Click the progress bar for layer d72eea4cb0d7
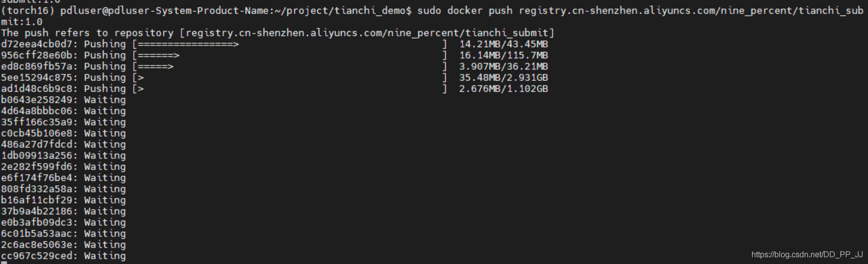 (x=289, y=44)
